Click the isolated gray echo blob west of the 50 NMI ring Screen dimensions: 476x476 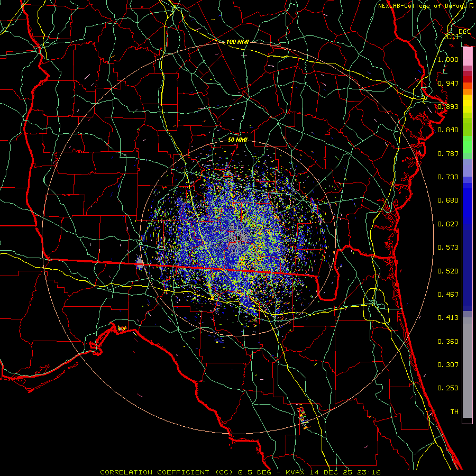(139, 262)
